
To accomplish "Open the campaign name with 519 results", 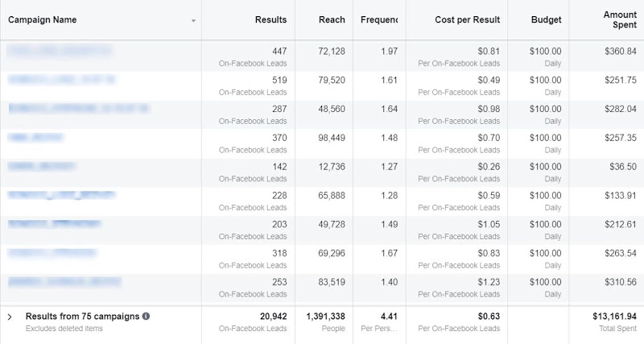I will (x=62, y=80).
